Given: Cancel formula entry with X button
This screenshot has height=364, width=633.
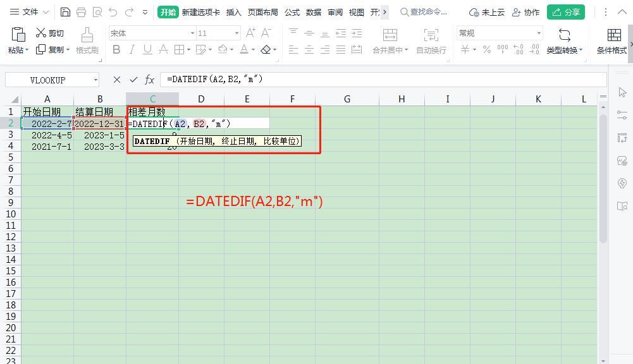Looking at the screenshot, I should (x=117, y=80).
